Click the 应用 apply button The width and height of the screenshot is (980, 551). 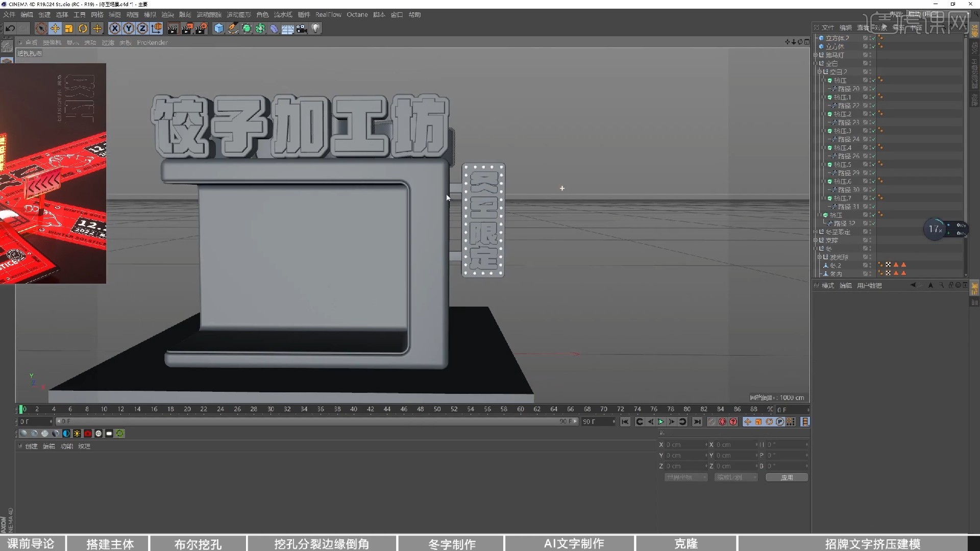tap(787, 478)
